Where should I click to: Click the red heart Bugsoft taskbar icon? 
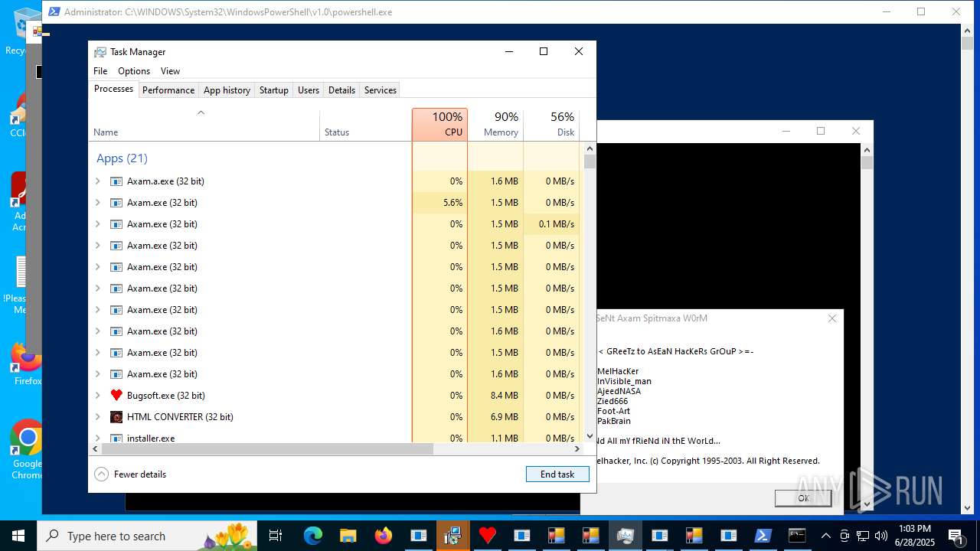(x=487, y=536)
